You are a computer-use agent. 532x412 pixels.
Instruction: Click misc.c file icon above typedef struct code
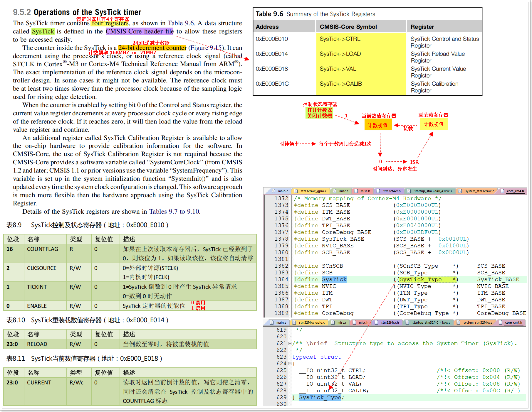click(332, 322)
